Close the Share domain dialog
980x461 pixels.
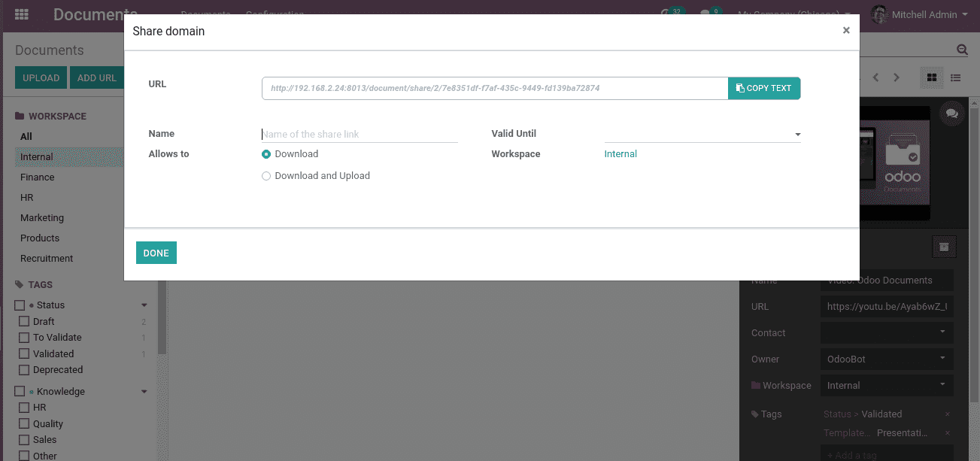(x=846, y=30)
